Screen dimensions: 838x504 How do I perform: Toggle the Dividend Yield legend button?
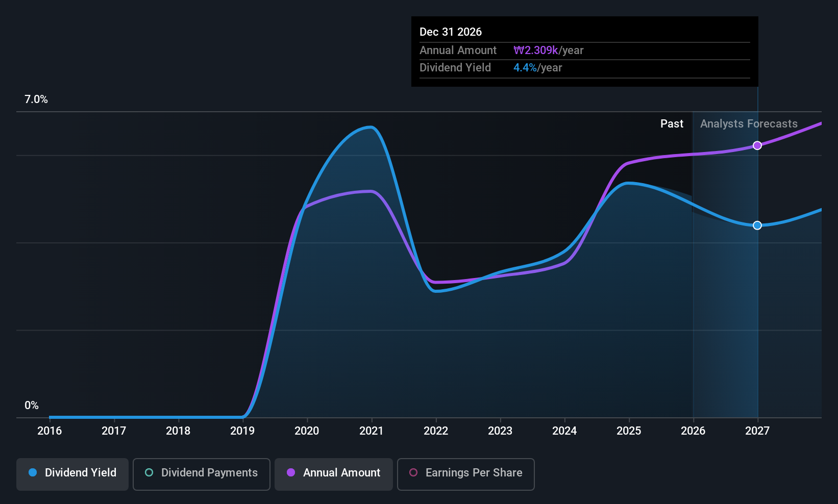pos(72,474)
